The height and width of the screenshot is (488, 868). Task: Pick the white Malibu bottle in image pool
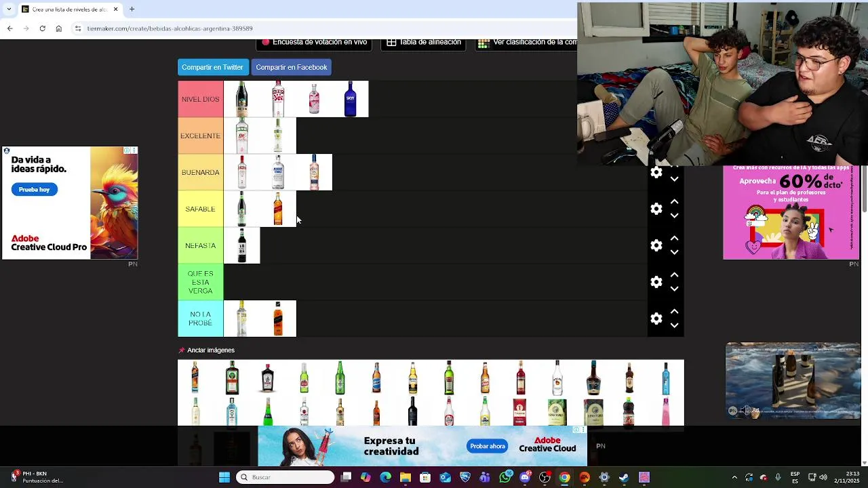click(557, 378)
